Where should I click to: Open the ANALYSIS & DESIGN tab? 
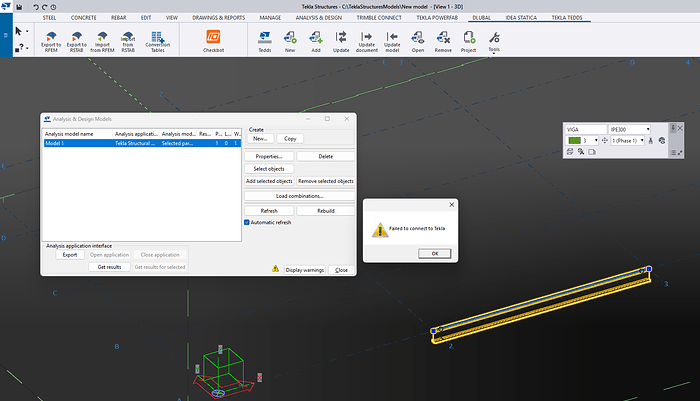(319, 18)
